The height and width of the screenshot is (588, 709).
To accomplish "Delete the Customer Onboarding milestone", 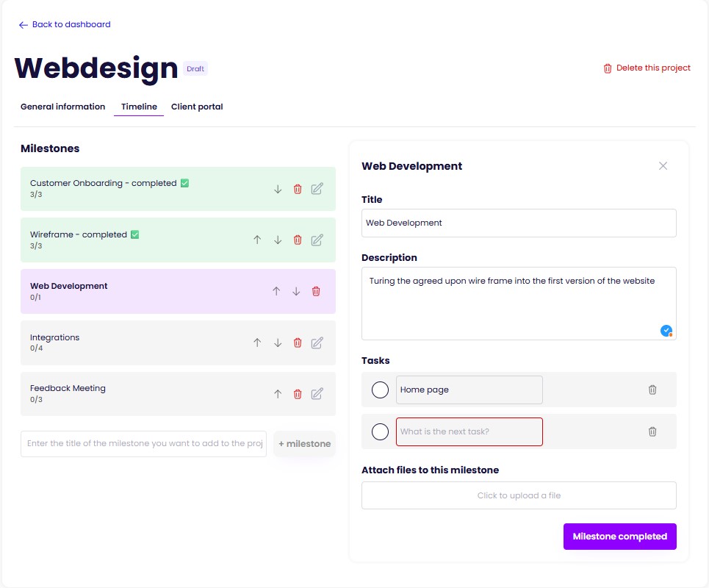I will tap(298, 189).
